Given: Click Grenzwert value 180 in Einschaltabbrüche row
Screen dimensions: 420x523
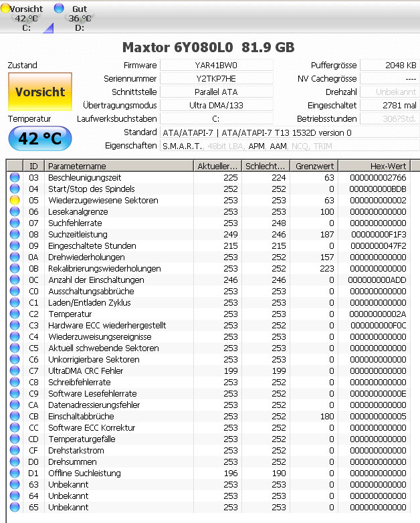Looking at the screenshot, I should coord(327,416).
